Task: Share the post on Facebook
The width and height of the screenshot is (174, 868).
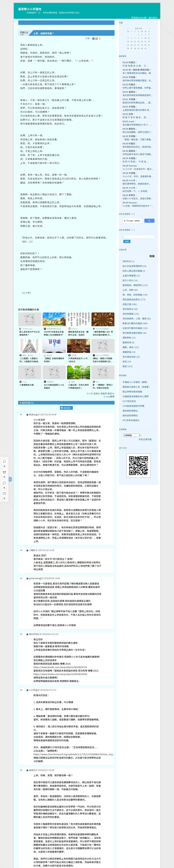Action: tap(94, 38)
